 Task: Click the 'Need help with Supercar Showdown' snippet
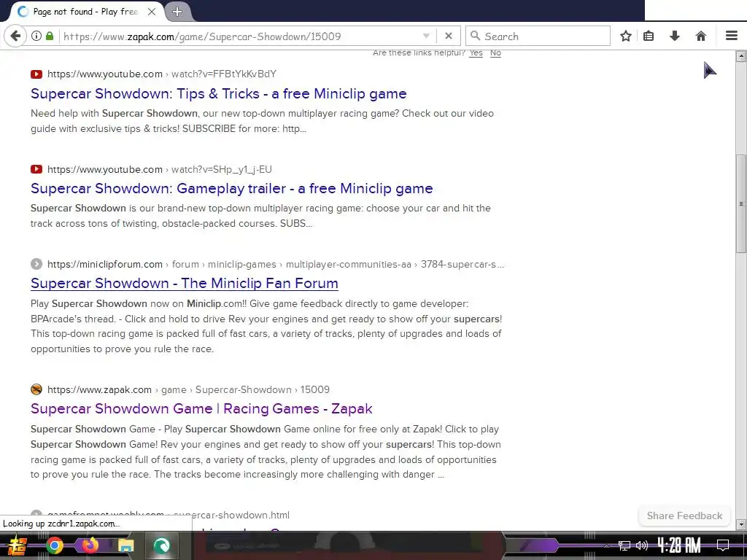[262, 121]
